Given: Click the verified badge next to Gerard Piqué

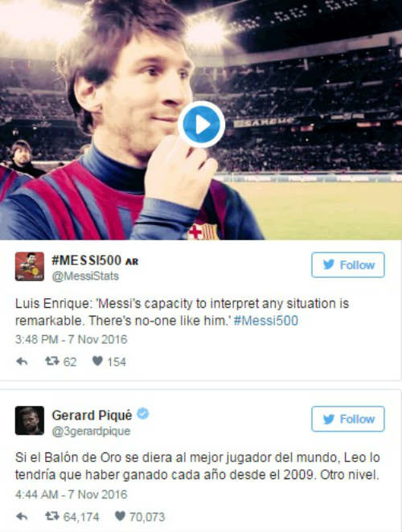Looking at the screenshot, I should coord(143,414).
